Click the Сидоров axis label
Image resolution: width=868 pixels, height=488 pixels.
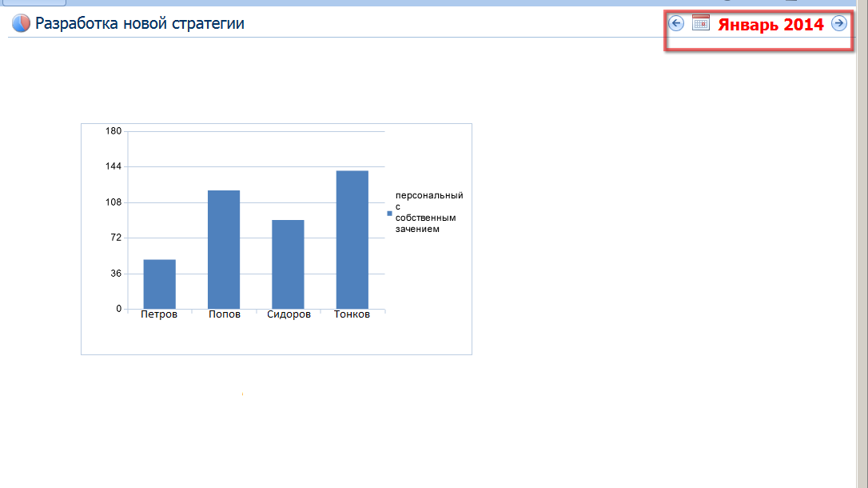289,315
